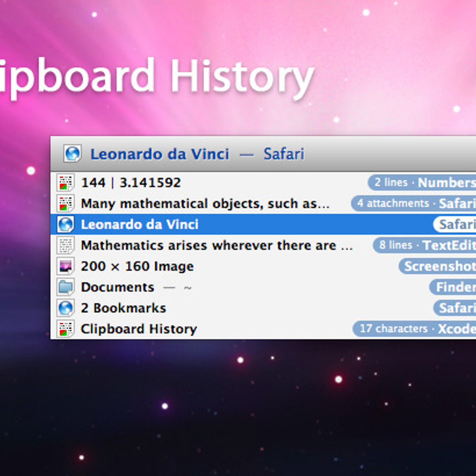Choose the "2 Bookmarks" entry text
This screenshot has width=476, height=476.
[123, 308]
